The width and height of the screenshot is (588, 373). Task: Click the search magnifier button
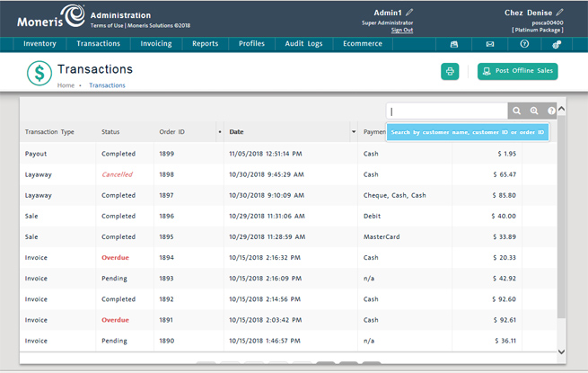pos(516,111)
